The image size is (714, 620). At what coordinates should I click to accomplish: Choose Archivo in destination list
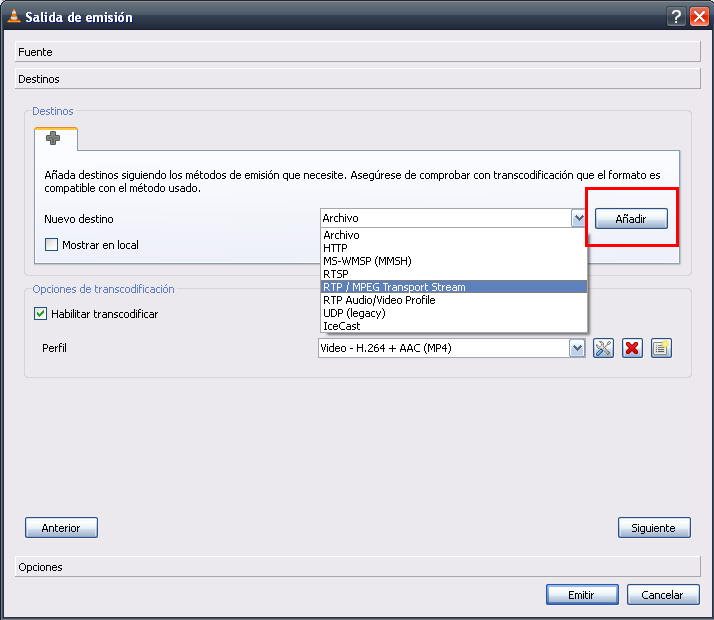454,235
